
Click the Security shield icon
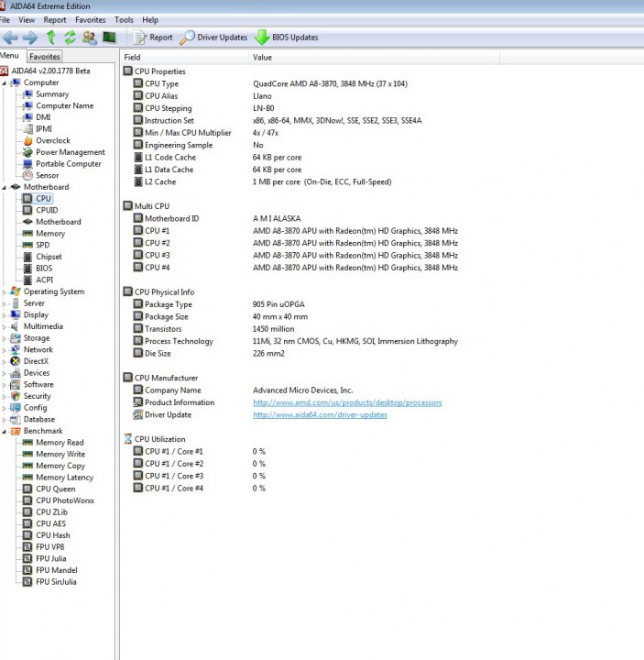click(x=16, y=396)
